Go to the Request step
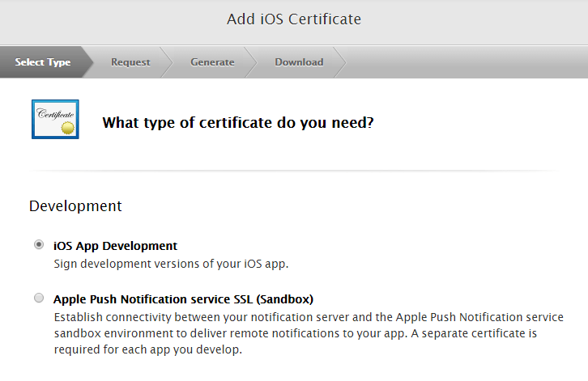Screen dimensions: 588x381 coord(130,62)
